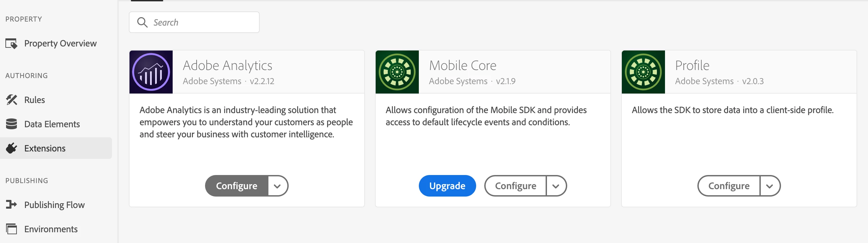The width and height of the screenshot is (868, 243).
Task: Upgrade the Mobile Core extension
Action: pos(447,186)
